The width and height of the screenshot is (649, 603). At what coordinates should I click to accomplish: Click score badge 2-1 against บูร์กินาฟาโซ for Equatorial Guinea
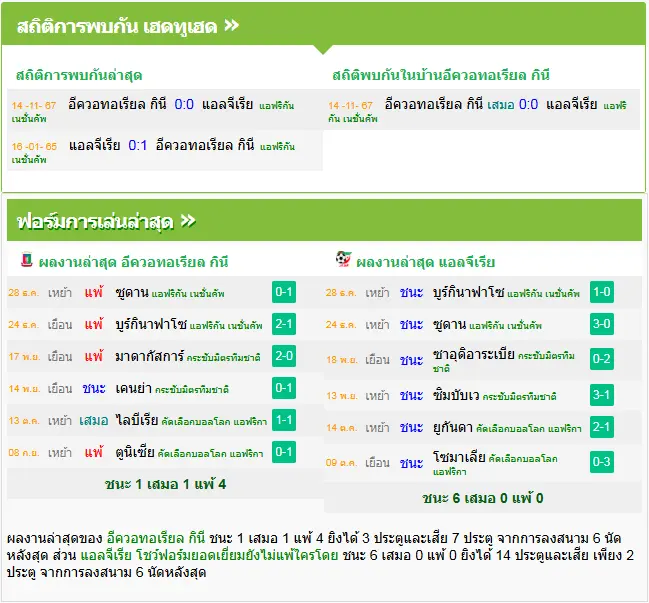pos(284,324)
